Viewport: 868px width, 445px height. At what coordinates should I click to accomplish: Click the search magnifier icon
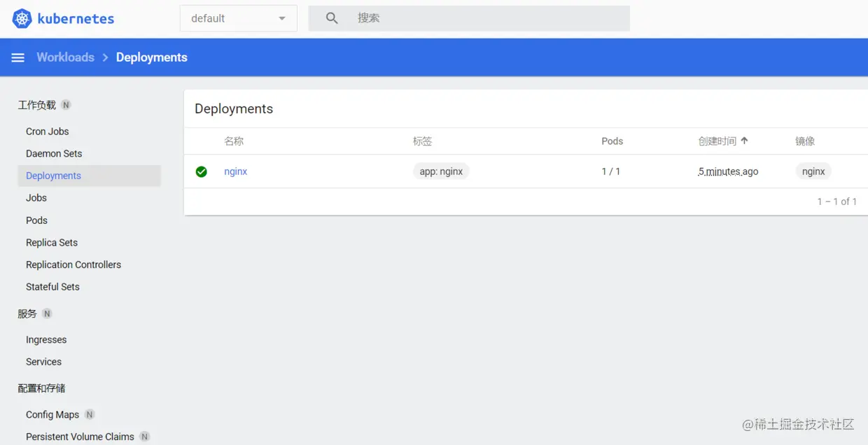[332, 18]
